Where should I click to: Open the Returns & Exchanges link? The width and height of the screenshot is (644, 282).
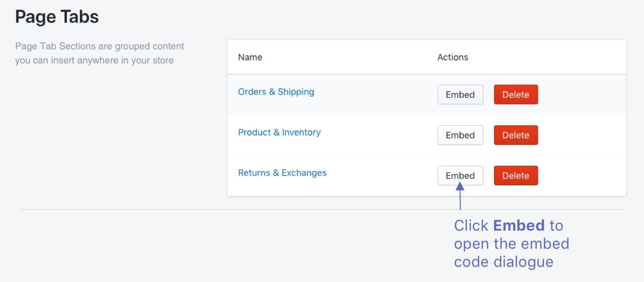point(282,173)
